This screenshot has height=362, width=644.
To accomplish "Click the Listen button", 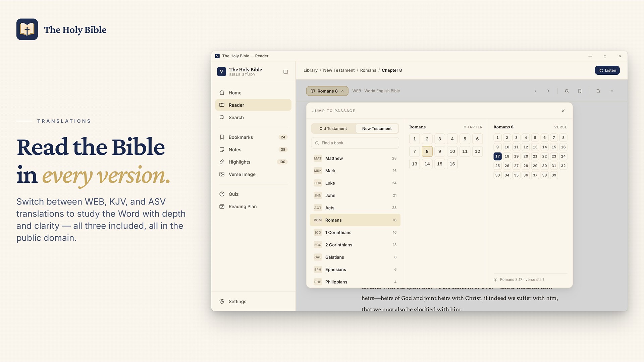I will click(x=607, y=70).
